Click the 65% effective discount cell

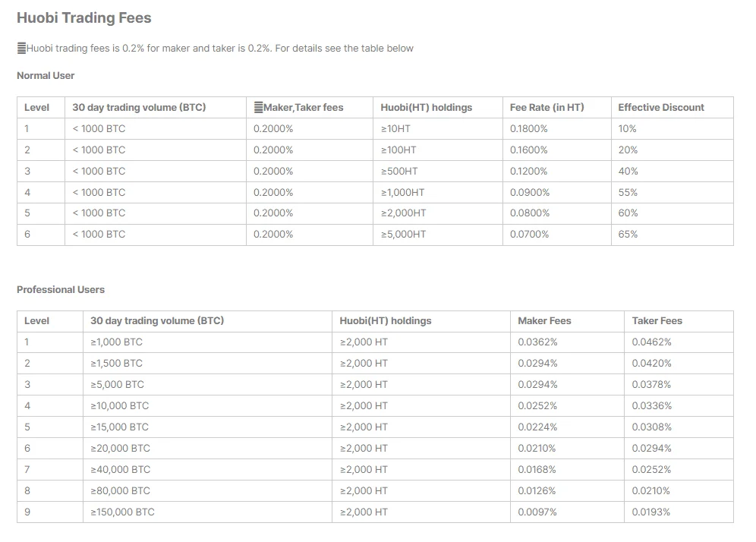click(628, 235)
